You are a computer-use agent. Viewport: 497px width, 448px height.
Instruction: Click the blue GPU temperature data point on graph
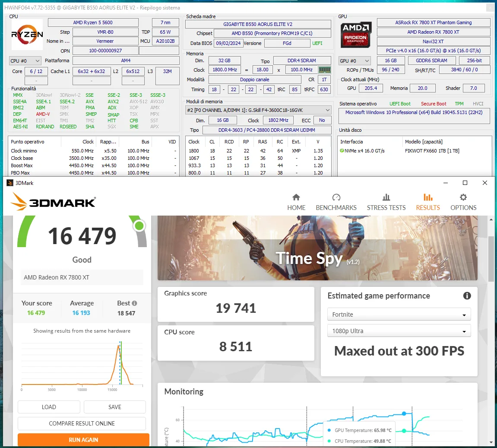click(x=404, y=413)
